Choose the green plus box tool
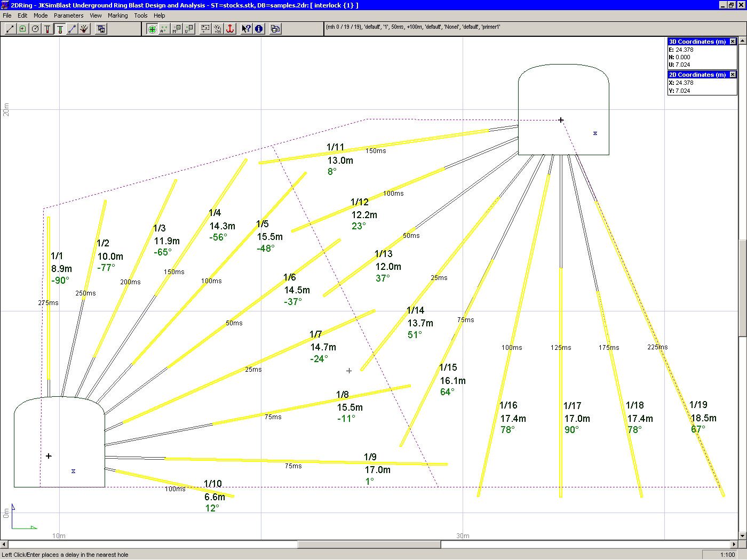 pyautogui.click(x=23, y=29)
